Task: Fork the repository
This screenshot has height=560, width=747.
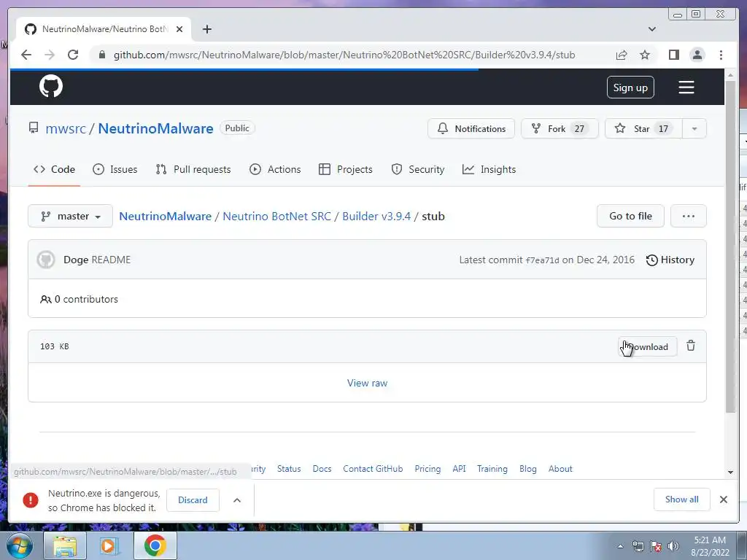Action: 560,128
